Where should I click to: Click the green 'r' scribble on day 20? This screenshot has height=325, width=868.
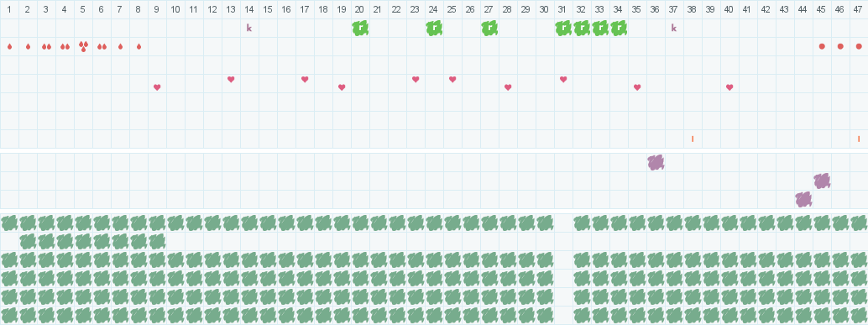tap(360, 29)
